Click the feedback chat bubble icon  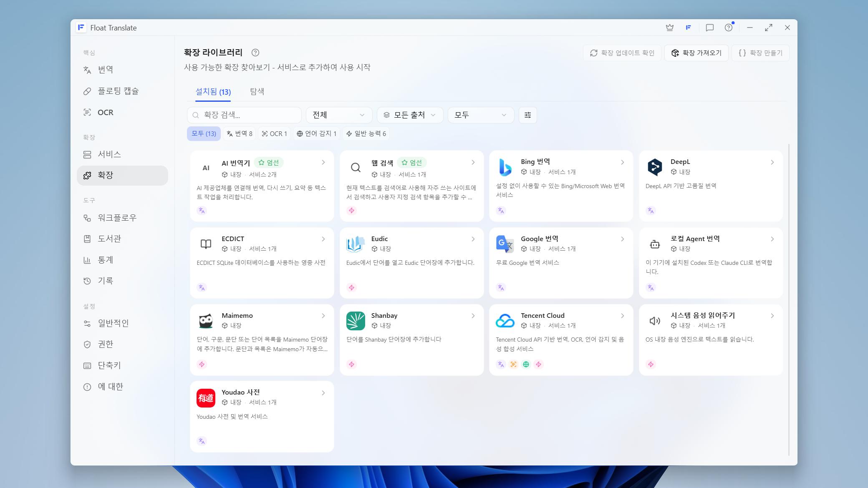point(709,28)
